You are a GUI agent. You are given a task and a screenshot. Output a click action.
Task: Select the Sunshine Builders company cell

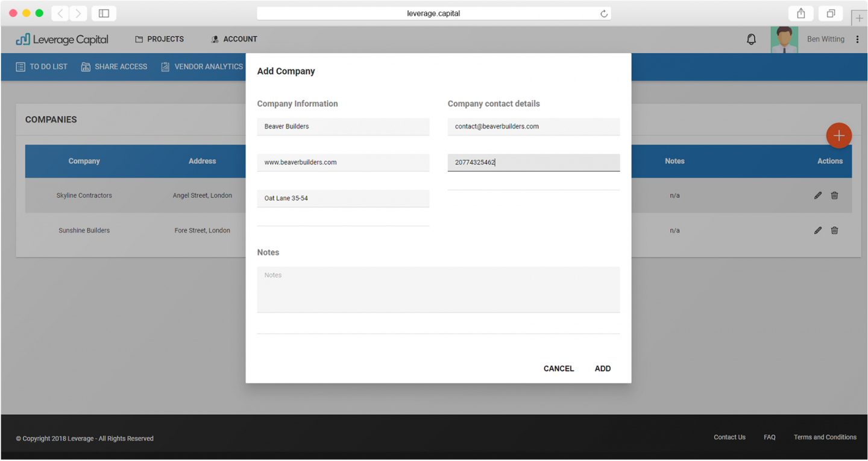point(84,230)
